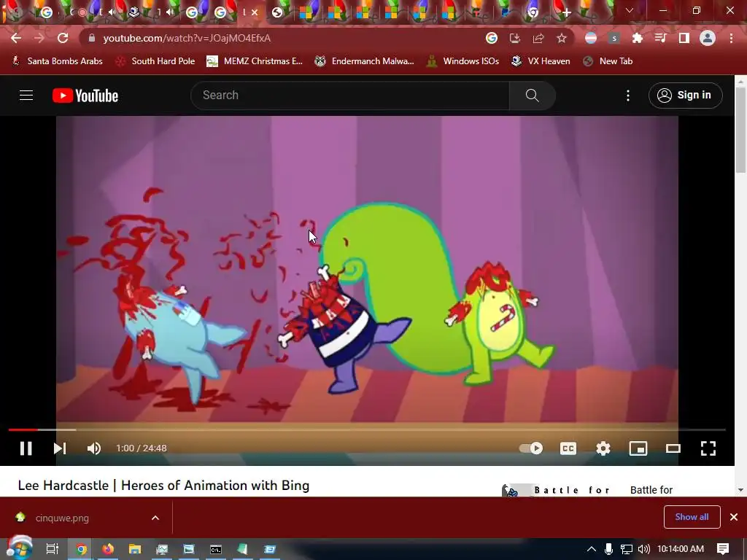Open Firefox from the taskbar
The width and height of the screenshot is (747, 560).
tap(108, 549)
